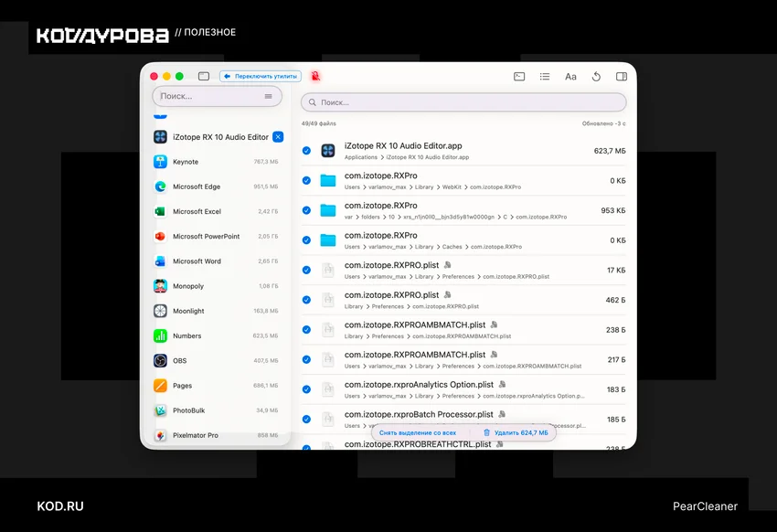The height and width of the screenshot is (532, 777).
Task: Uncheck the 238 Б RXPROAMBMATCH.plist checkbox
Action: click(x=306, y=329)
